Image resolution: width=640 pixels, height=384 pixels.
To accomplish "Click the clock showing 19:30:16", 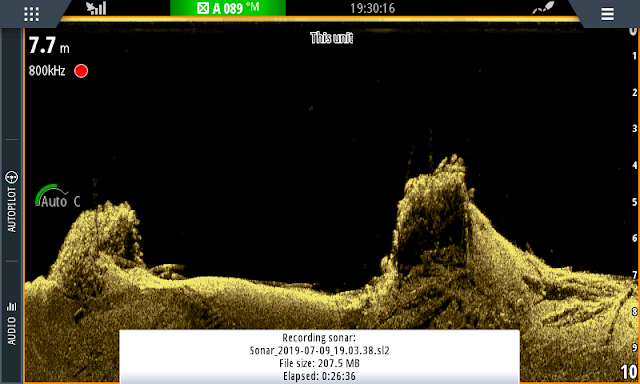I will pyautogui.click(x=373, y=8).
